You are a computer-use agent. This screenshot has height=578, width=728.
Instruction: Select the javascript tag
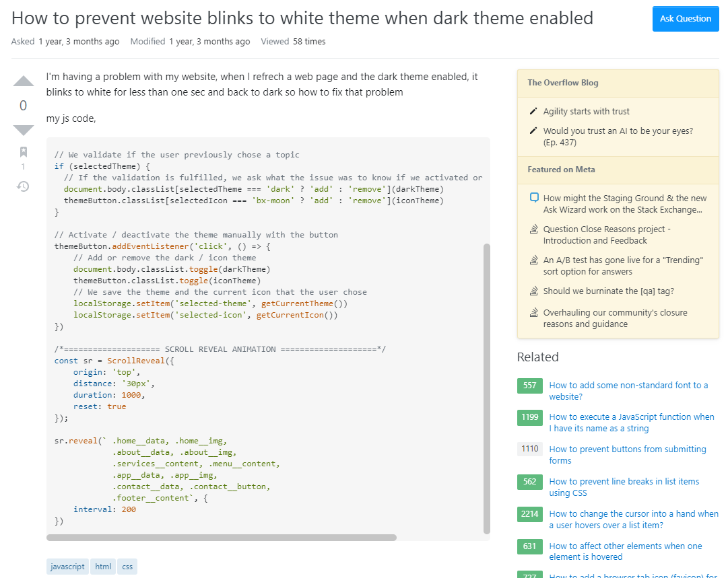point(68,567)
